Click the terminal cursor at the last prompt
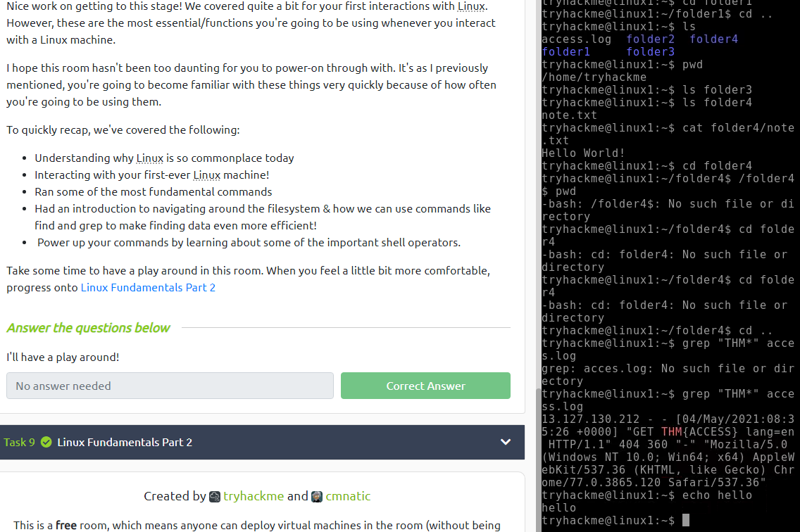 [686, 520]
